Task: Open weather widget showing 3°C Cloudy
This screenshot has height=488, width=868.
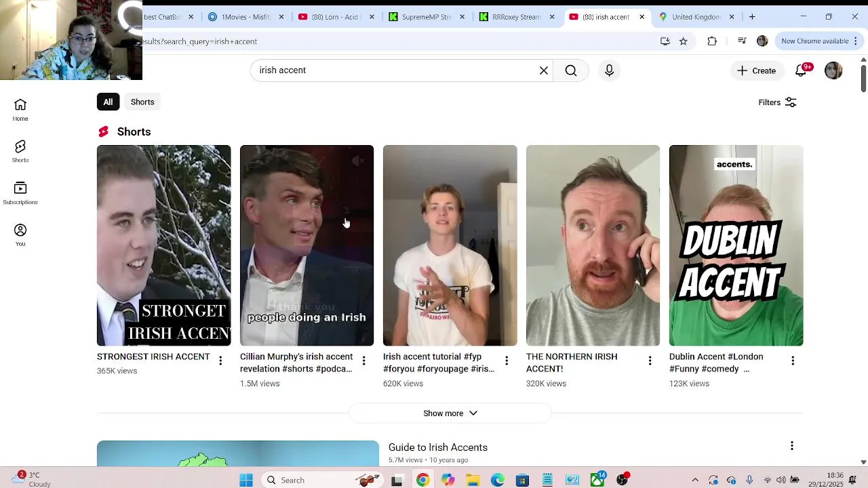Action: (x=33, y=479)
